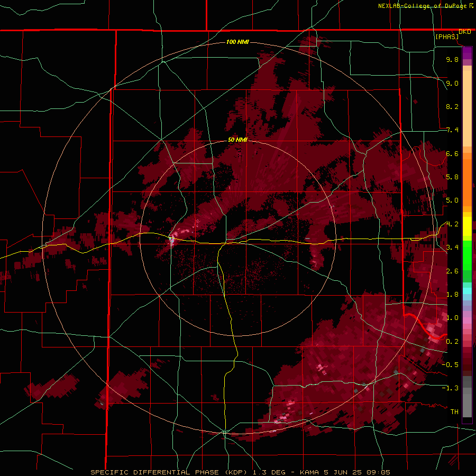Pick the purple segment atop the color bar
The width and height of the screenshot is (476, 476).
(x=467, y=53)
